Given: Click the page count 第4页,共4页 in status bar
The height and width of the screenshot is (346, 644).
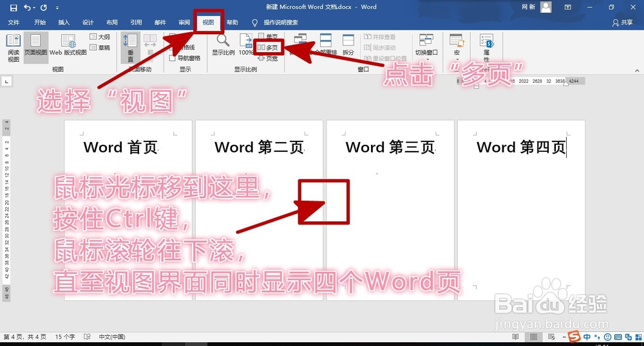Looking at the screenshot, I should (x=24, y=337).
